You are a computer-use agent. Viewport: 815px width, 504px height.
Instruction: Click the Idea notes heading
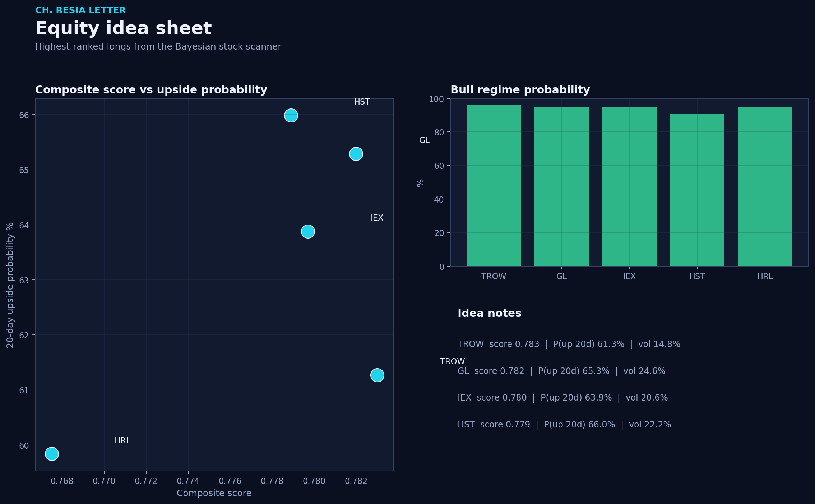pos(490,313)
